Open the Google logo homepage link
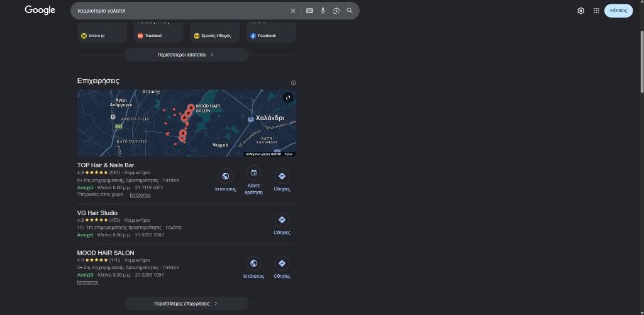Viewport: 644px width, 315px height. [40, 10]
